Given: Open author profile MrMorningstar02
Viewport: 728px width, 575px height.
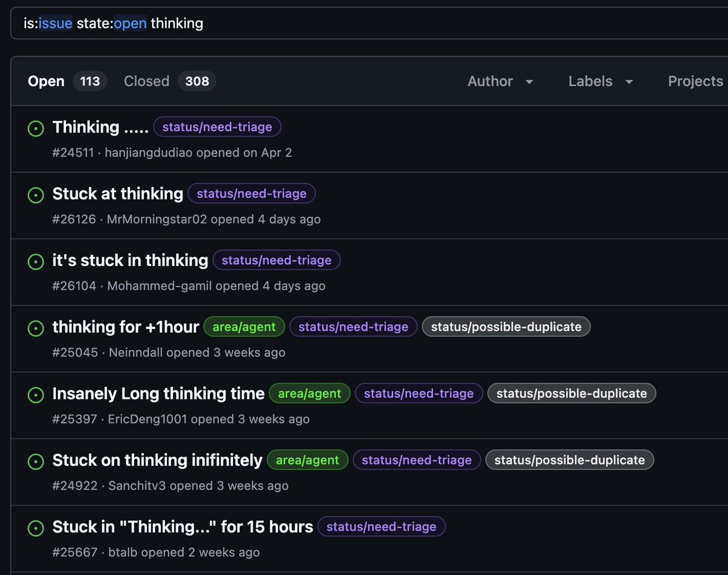Looking at the screenshot, I should point(157,219).
